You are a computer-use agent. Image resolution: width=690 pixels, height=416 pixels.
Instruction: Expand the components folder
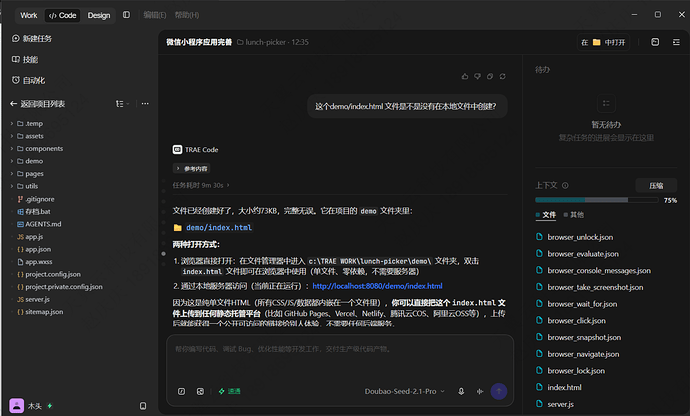pos(44,148)
